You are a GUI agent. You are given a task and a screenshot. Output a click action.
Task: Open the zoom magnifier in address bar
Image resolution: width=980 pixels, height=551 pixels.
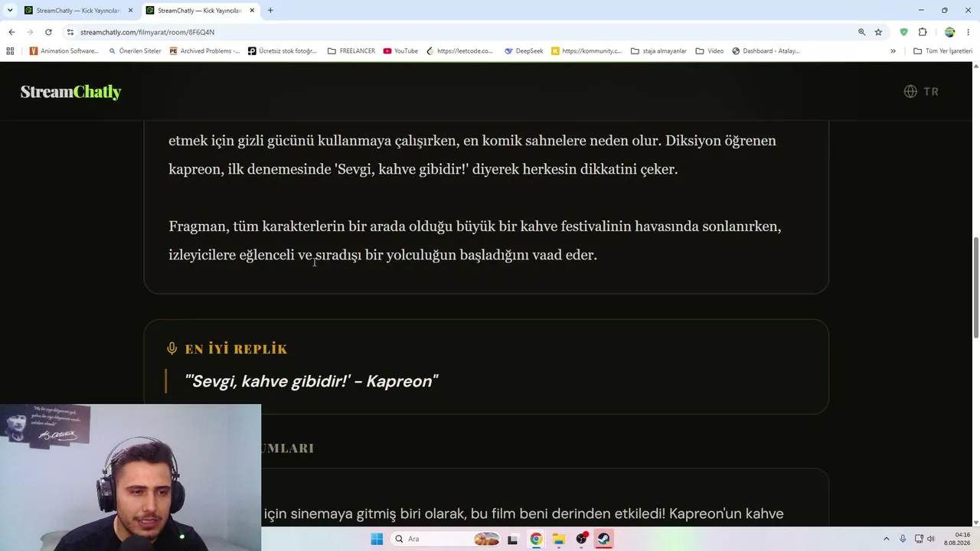coord(861,32)
